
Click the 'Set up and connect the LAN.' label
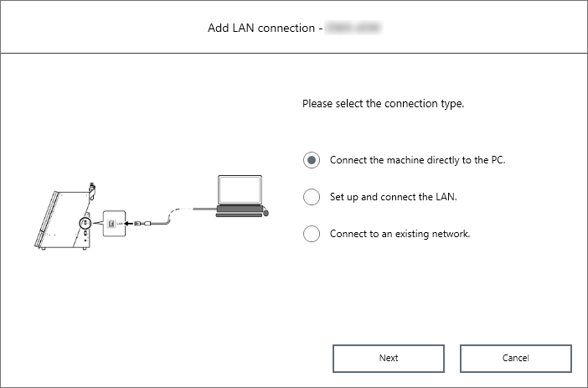(x=393, y=197)
